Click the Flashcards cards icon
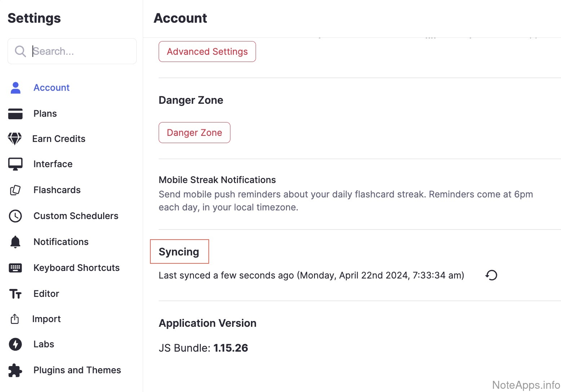 point(15,190)
